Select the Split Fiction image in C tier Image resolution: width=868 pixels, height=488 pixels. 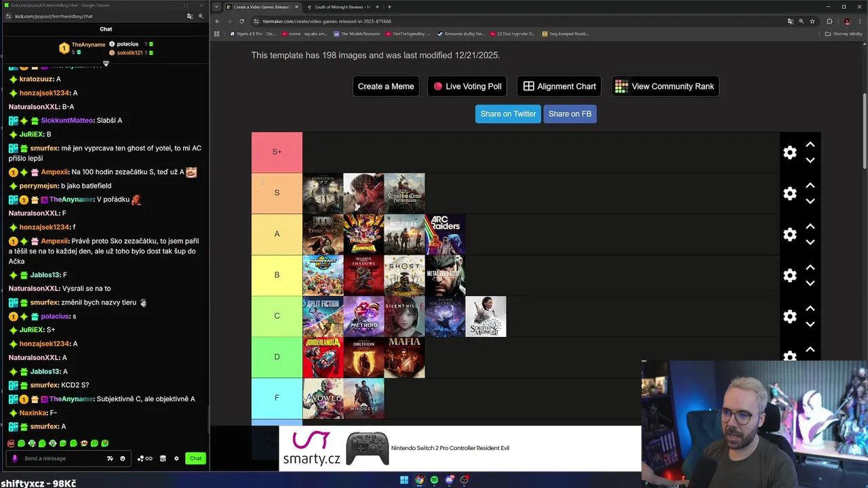click(x=323, y=317)
